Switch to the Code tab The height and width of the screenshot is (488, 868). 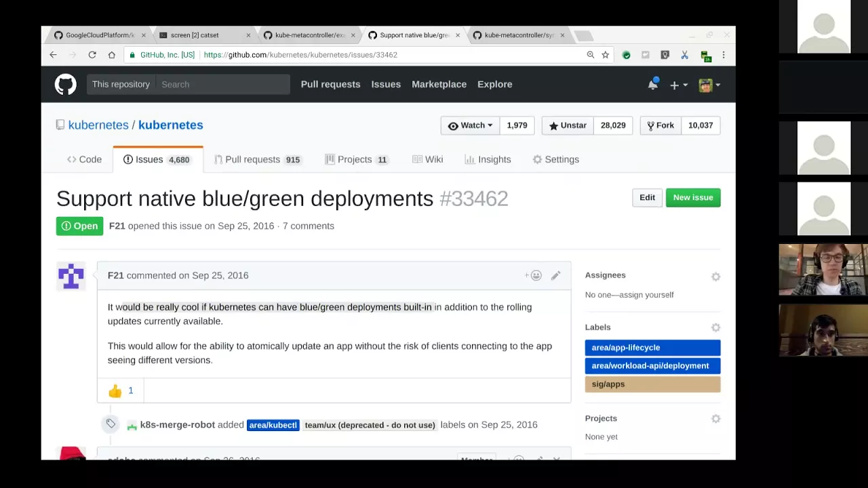84,159
